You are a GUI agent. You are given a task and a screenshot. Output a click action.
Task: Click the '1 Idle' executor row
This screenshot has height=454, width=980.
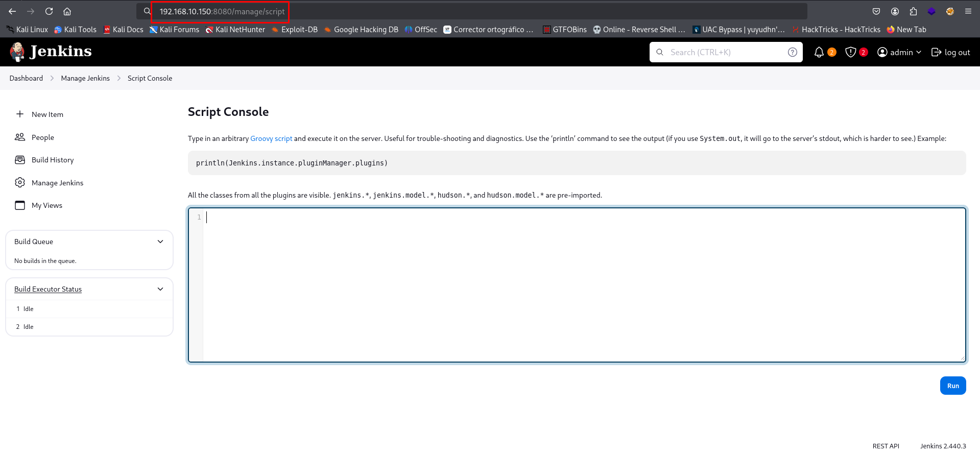click(89, 309)
